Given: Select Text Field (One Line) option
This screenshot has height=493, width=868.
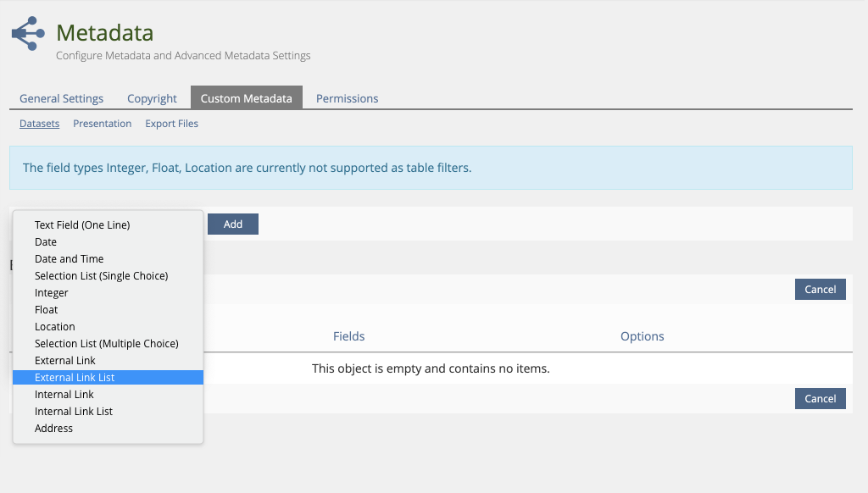Looking at the screenshot, I should (x=82, y=225).
